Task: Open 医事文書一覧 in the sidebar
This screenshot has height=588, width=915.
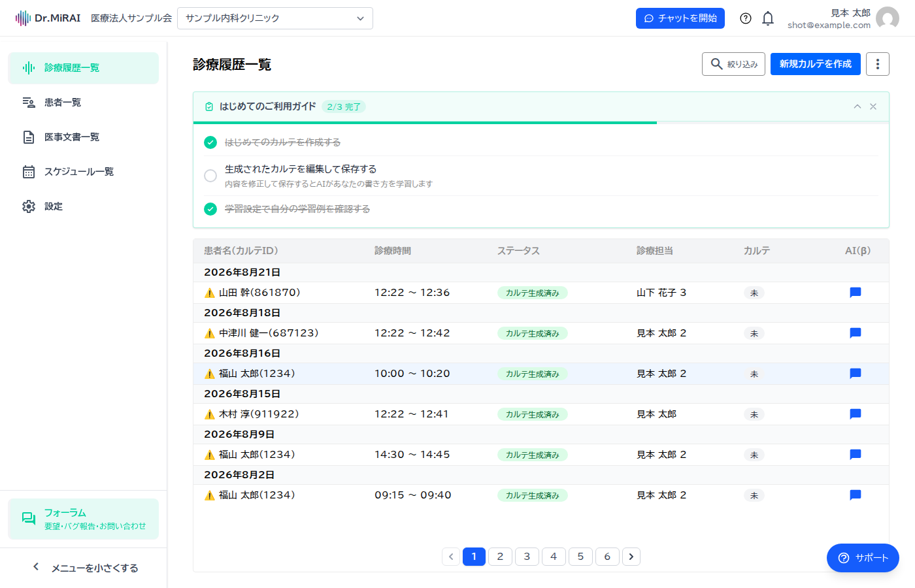Action: click(83, 137)
